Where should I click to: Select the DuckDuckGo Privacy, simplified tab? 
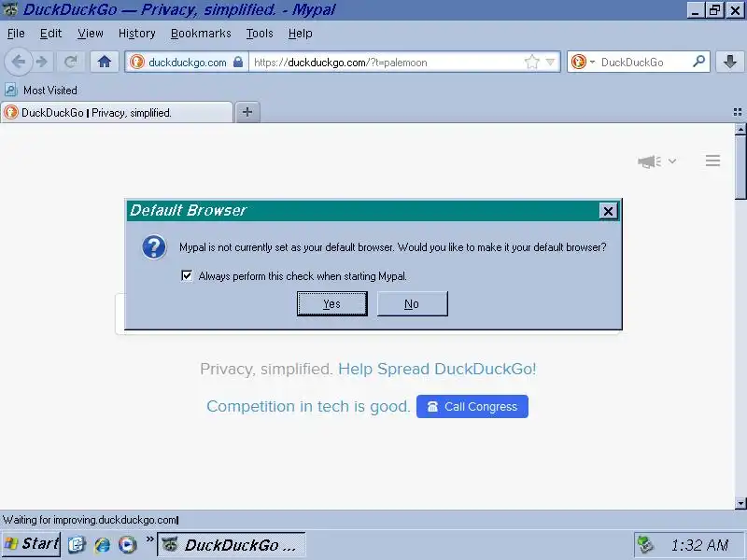117,112
